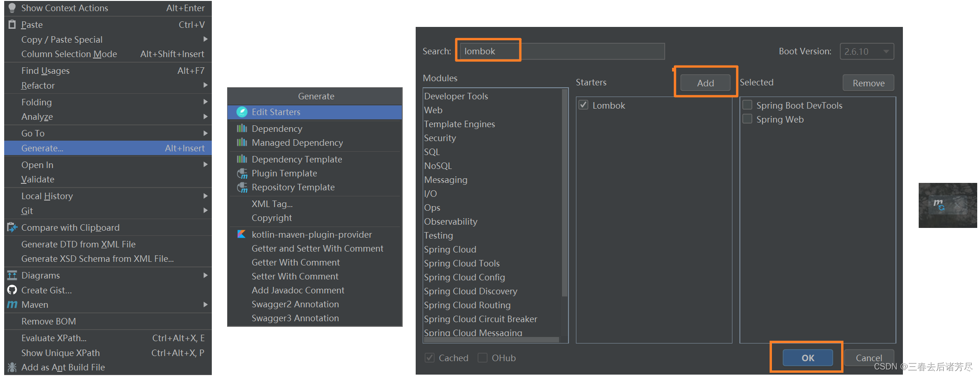Select Column Selection Mode entry
This screenshot has height=376, width=980.
point(108,54)
